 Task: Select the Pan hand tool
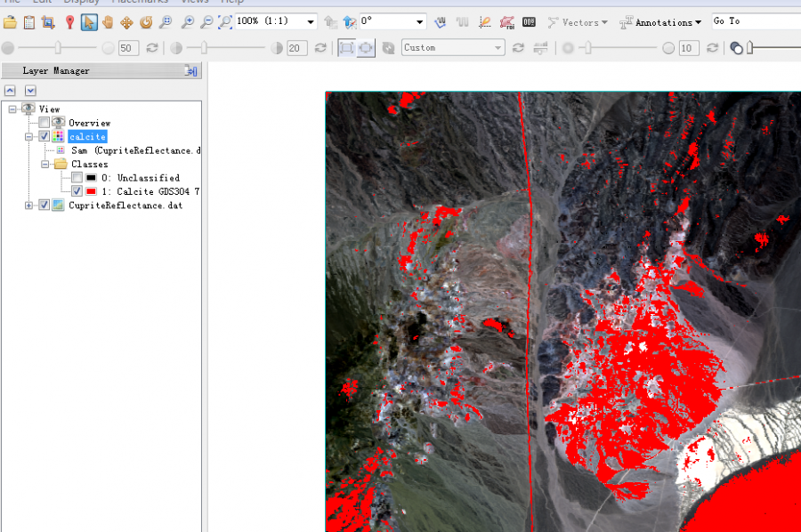[108, 22]
